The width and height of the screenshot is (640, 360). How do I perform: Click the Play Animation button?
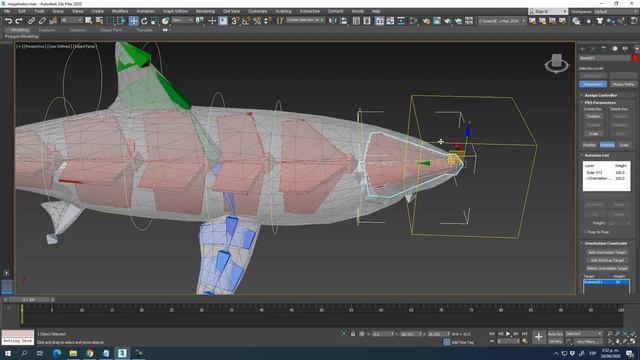point(508,334)
